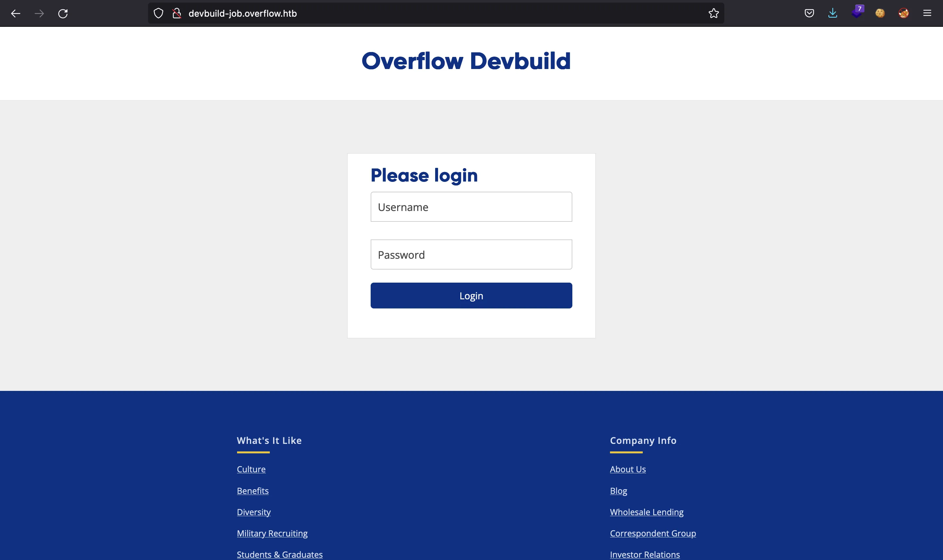Click the Blog link in Company Info

618,490
